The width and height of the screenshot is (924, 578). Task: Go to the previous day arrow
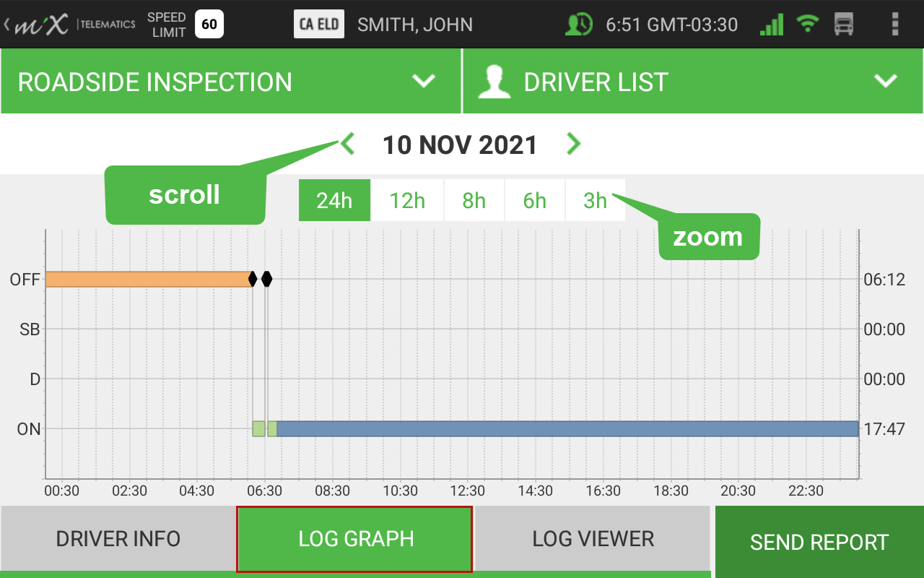(348, 144)
